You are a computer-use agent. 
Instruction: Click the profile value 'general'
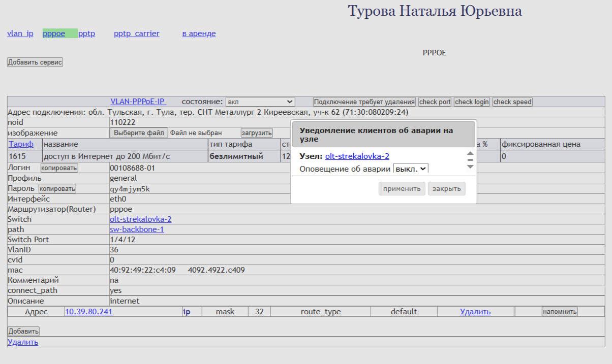tap(124, 178)
